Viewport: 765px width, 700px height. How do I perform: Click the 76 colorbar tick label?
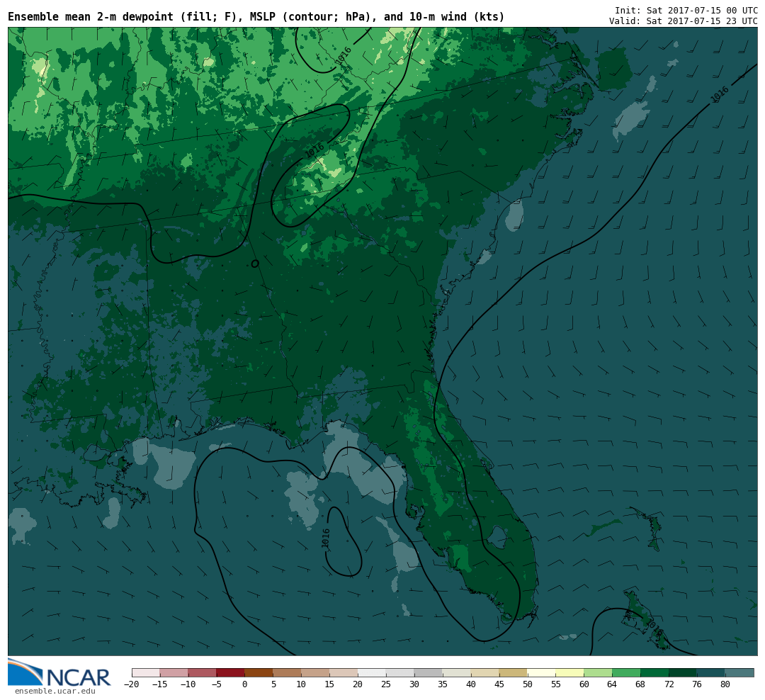[697, 684]
